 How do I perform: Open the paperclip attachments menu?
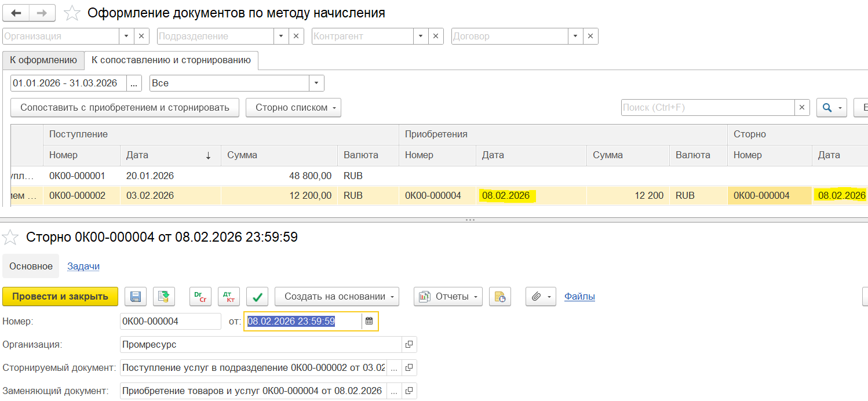point(541,297)
